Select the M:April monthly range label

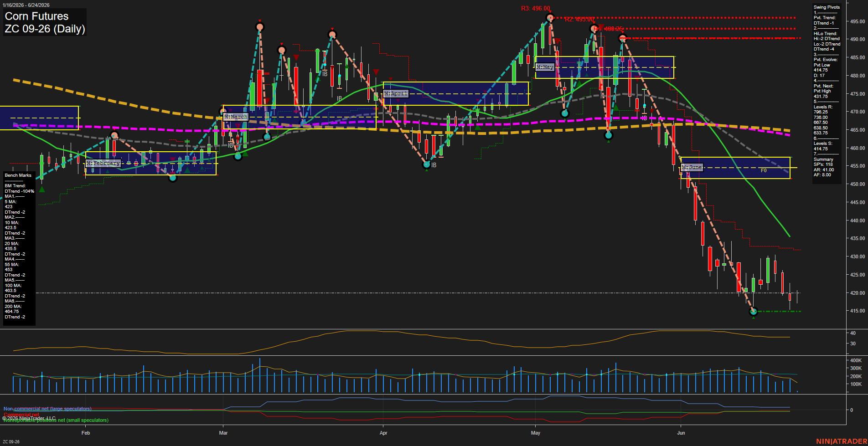coord(396,93)
